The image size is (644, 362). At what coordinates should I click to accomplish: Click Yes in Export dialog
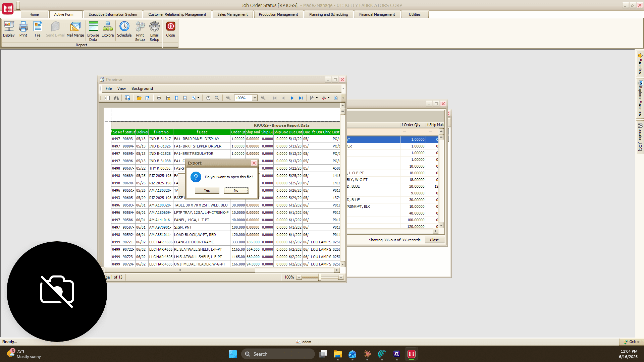207,190
